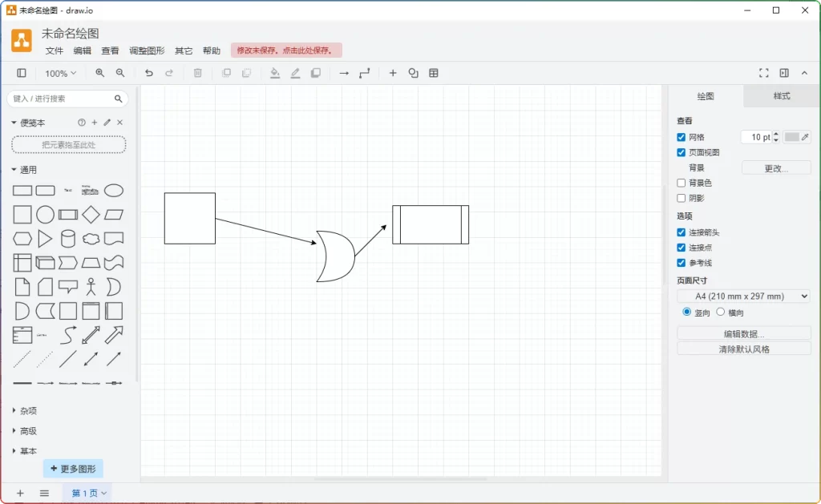This screenshot has width=821, height=504.
Task: Click the Delete icon in the toolbar
Action: point(197,73)
